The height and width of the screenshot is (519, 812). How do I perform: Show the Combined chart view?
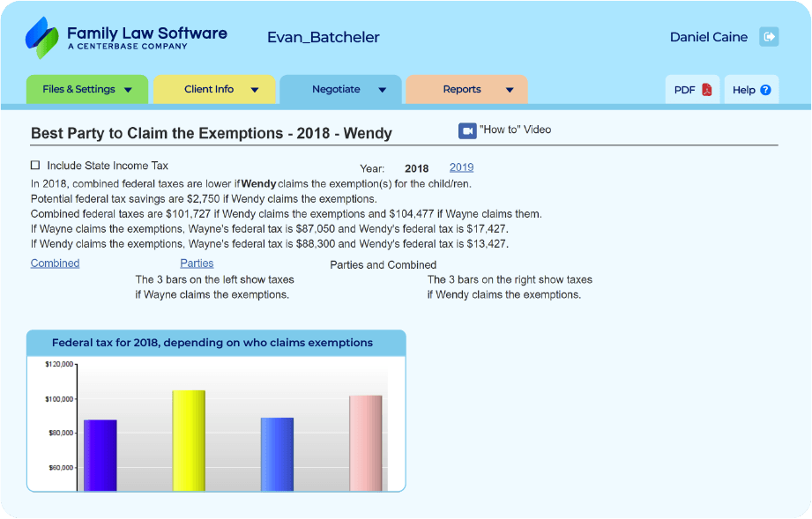pos(55,263)
